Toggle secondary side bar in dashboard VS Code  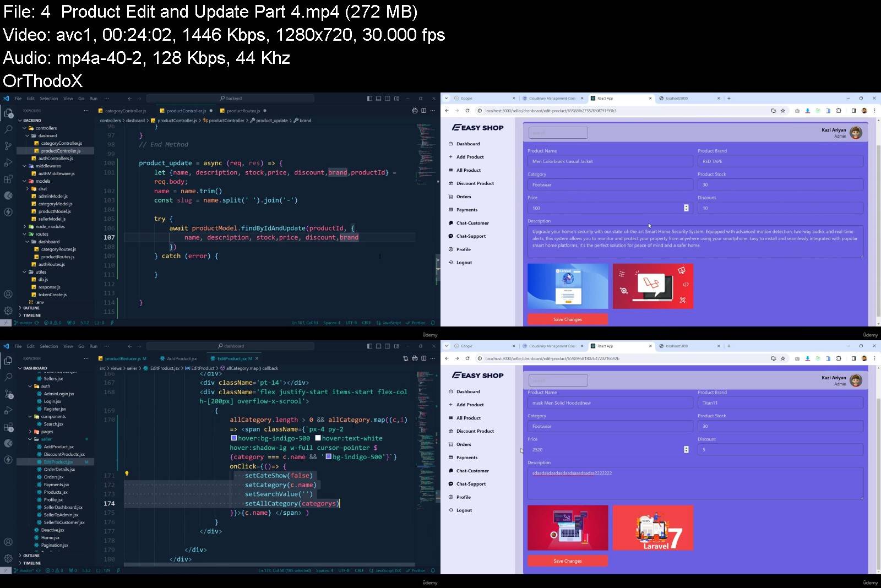click(388, 346)
